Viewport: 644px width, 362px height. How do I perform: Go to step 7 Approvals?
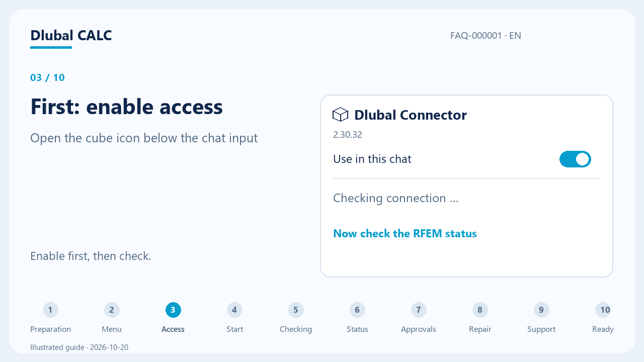pos(419,319)
